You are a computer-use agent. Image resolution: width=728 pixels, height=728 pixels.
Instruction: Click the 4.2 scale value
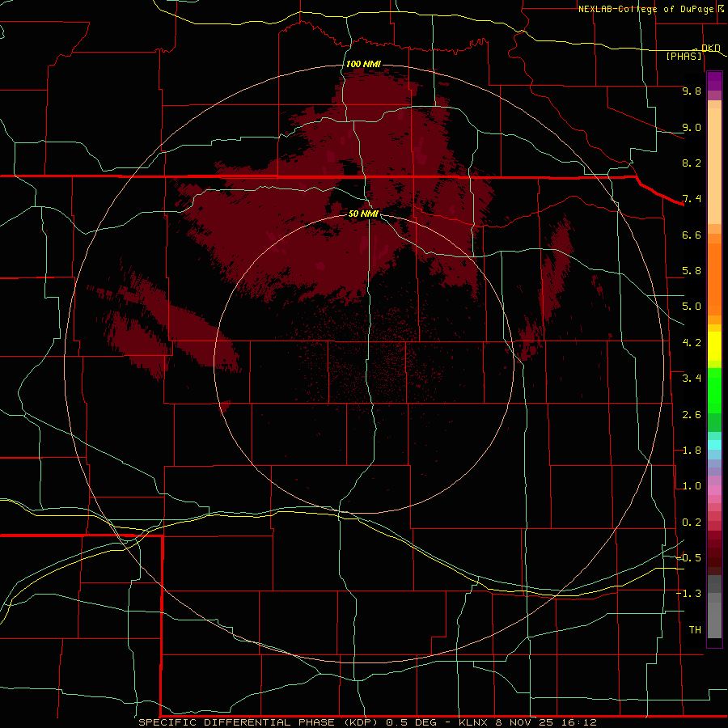tap(692, 343)
